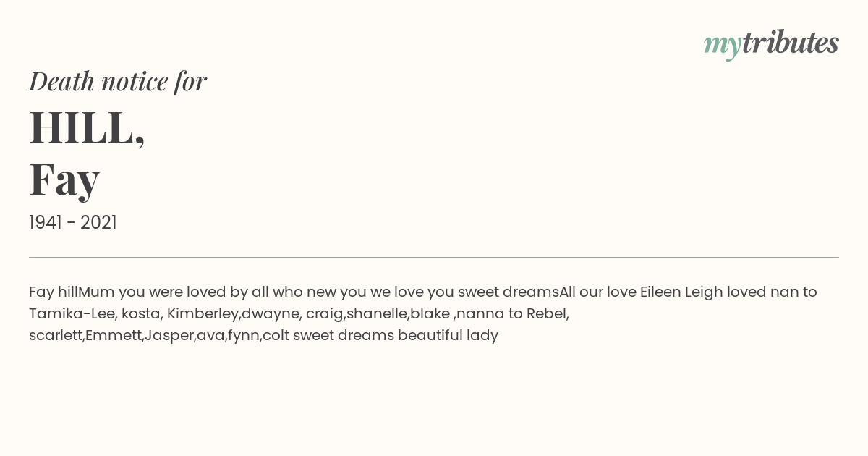
Task: Click 'tributes' in the logo
Action: [791, 43]
